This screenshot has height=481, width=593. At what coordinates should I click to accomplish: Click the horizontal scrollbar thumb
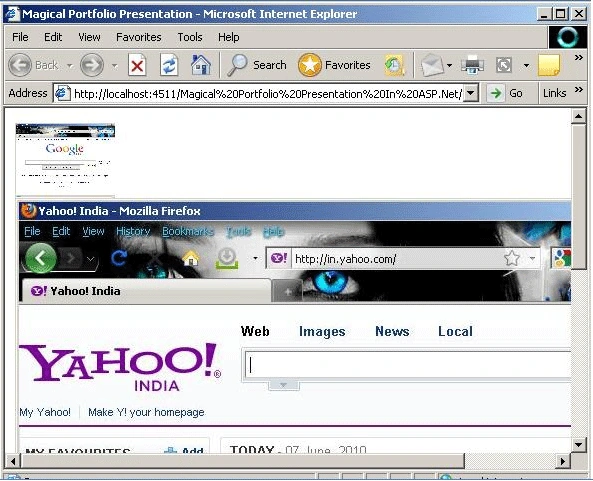[x=242, y=461]
